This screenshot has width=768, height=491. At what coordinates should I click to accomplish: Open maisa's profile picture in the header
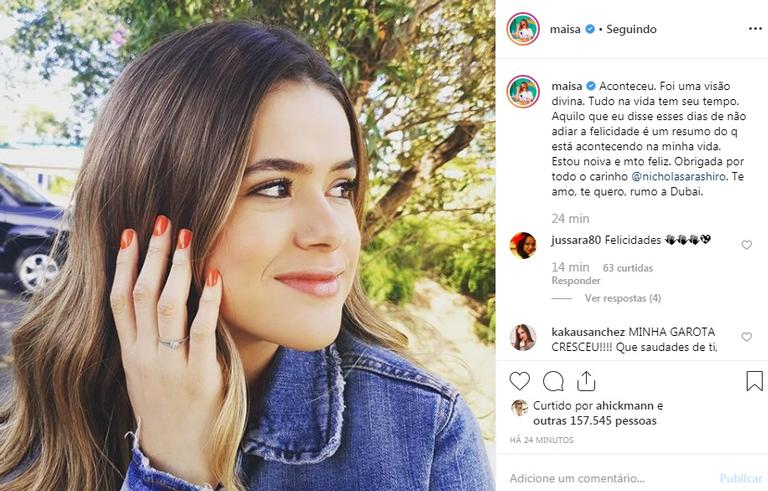[x=523, y=29]
